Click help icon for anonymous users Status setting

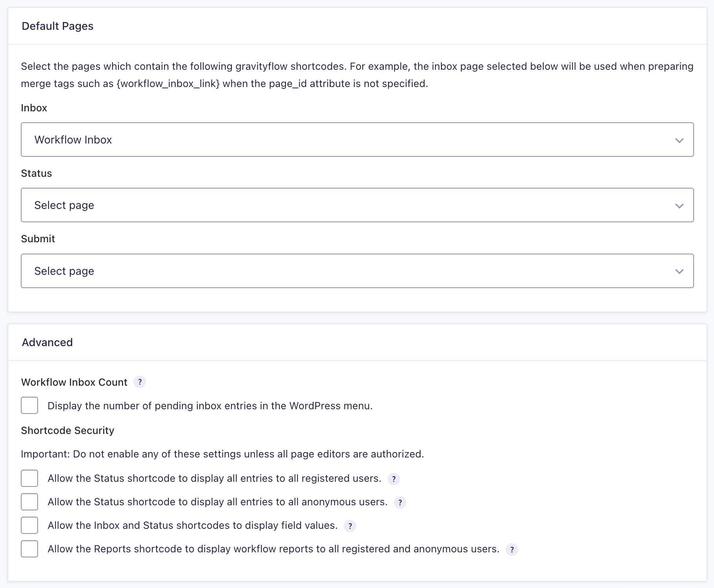pyautogui.click(x=400, y=502)
